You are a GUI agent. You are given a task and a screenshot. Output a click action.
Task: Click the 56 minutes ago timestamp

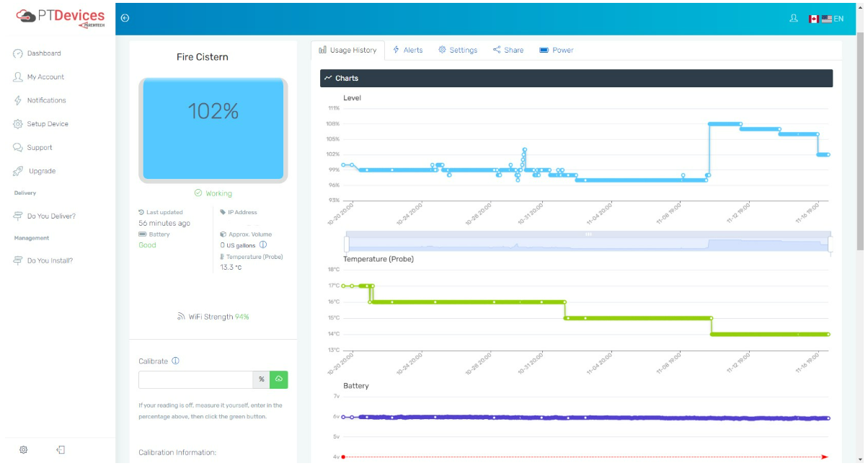click(164, 224)
